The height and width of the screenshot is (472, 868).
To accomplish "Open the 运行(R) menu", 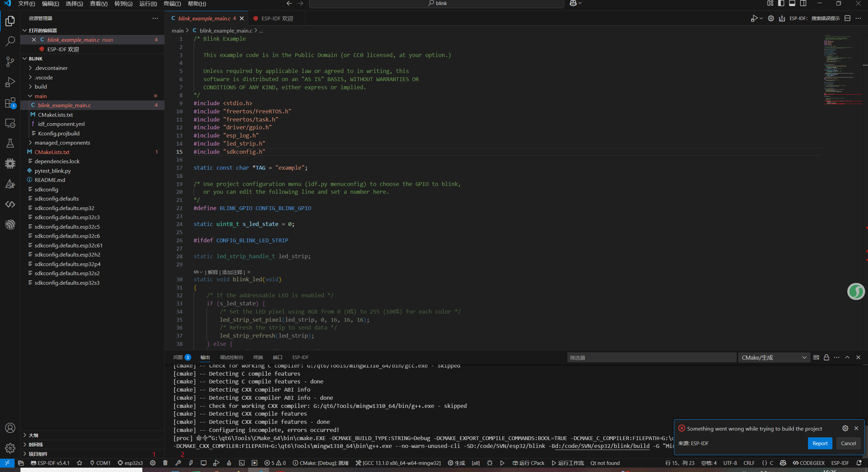I will click(148, 3).
